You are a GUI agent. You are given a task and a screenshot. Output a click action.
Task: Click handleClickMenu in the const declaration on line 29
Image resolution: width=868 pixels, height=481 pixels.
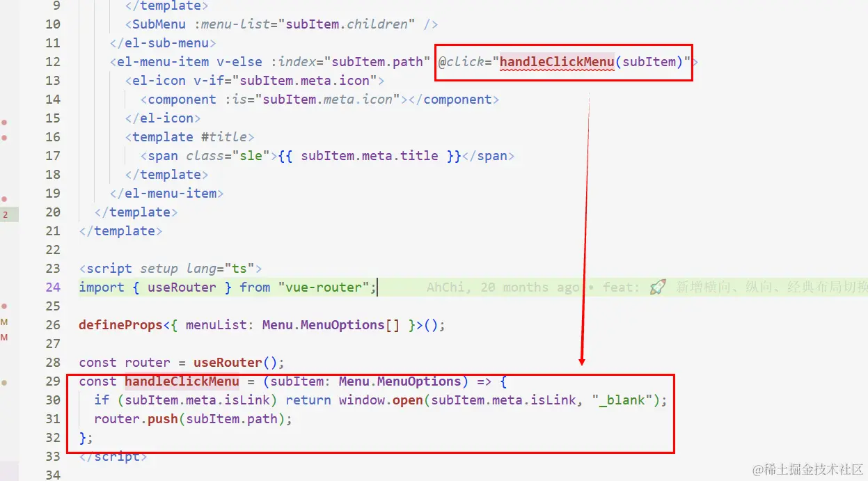pos(182,381)
